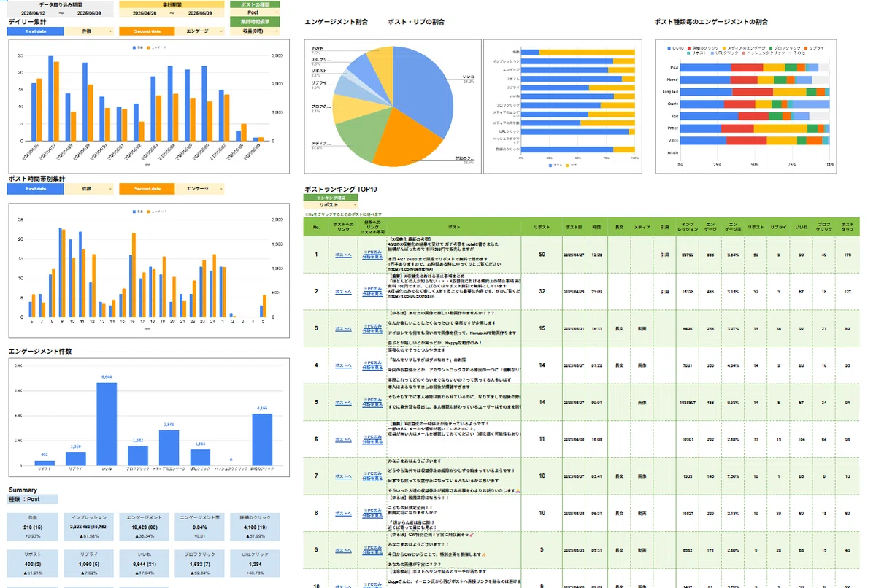
Task: Open the analysis link in ranking row 3
Action: (373, 328)
